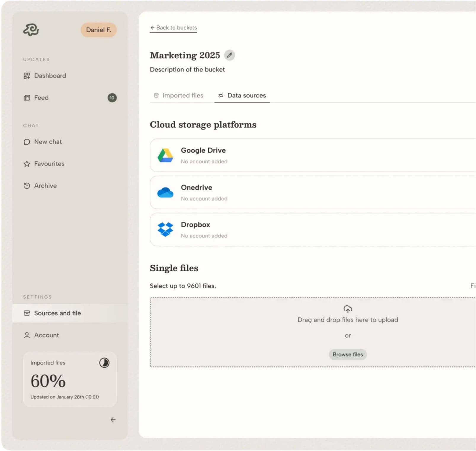Click the cloud upload icon in the dropzone

pos(347,309)
